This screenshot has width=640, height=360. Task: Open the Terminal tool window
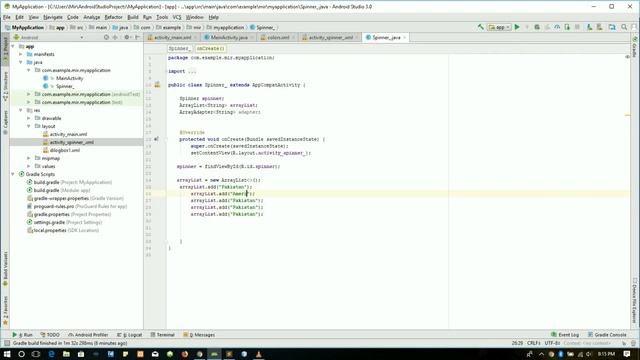coord(162,335)
